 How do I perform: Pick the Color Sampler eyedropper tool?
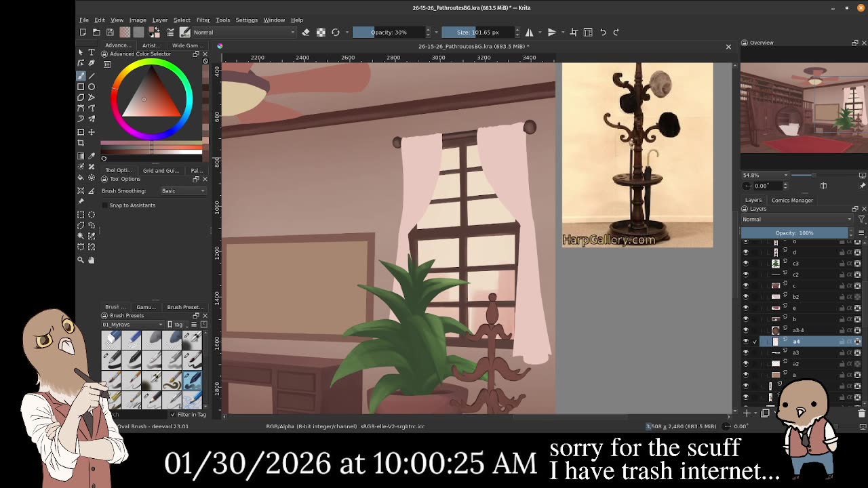click(92, 156)
